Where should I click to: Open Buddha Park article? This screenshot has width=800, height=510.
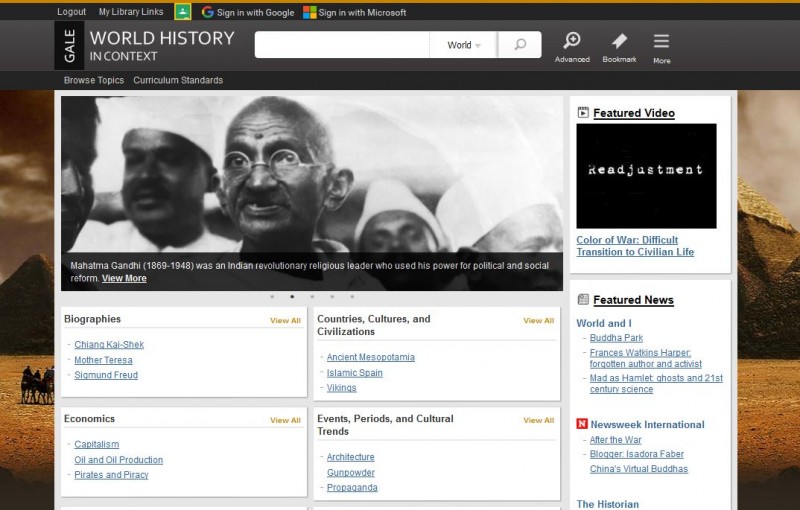616,338
